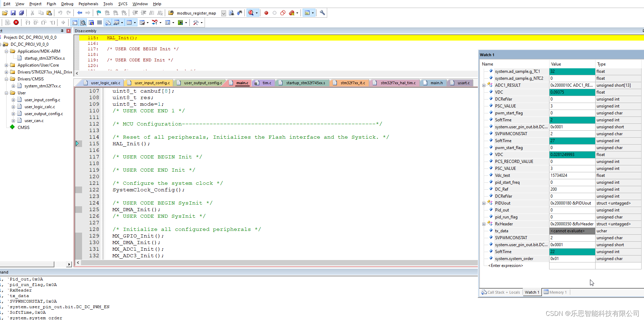Viewport: 644px width, 320px height.
Task: Open the Serial windows dropdown arrow
Action: tap(147, 23)
